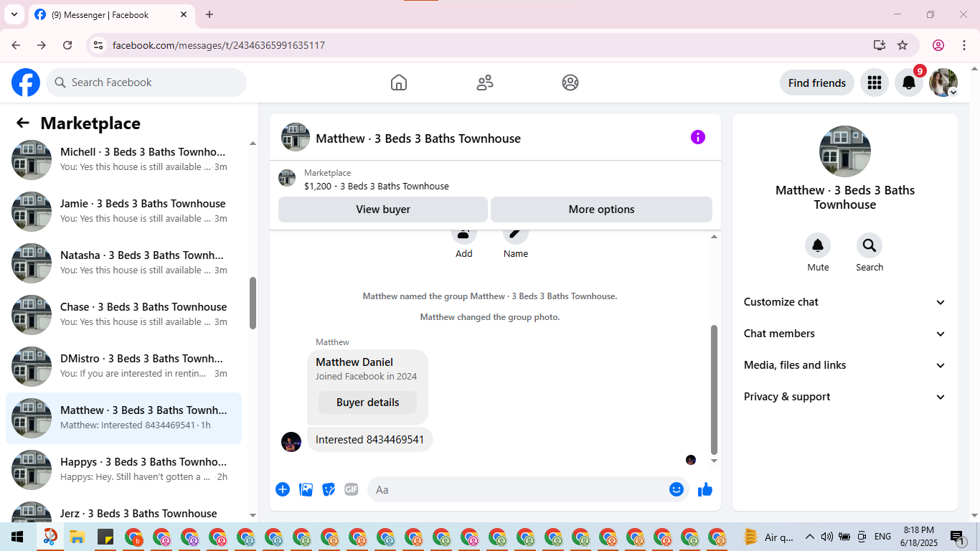Click the View buyer button
The height and width of the screenshot is (551, 980).
pyautogui.click(x=383, y=209)
